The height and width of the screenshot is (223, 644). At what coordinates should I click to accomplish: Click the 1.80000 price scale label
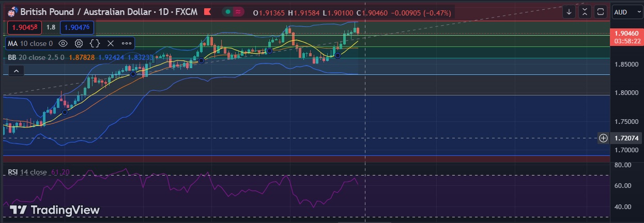tap(625, 93)
